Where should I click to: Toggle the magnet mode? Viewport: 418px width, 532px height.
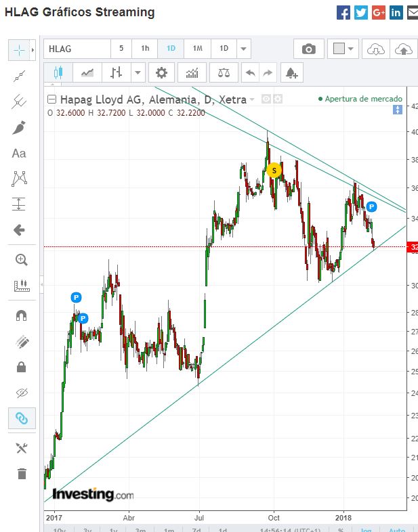click(x=22, y=315)
